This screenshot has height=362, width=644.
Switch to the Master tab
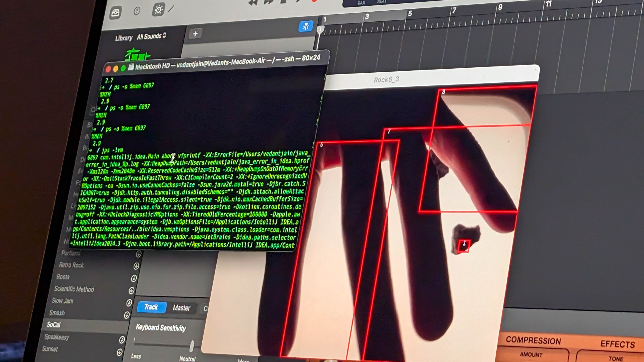[182, 308]
